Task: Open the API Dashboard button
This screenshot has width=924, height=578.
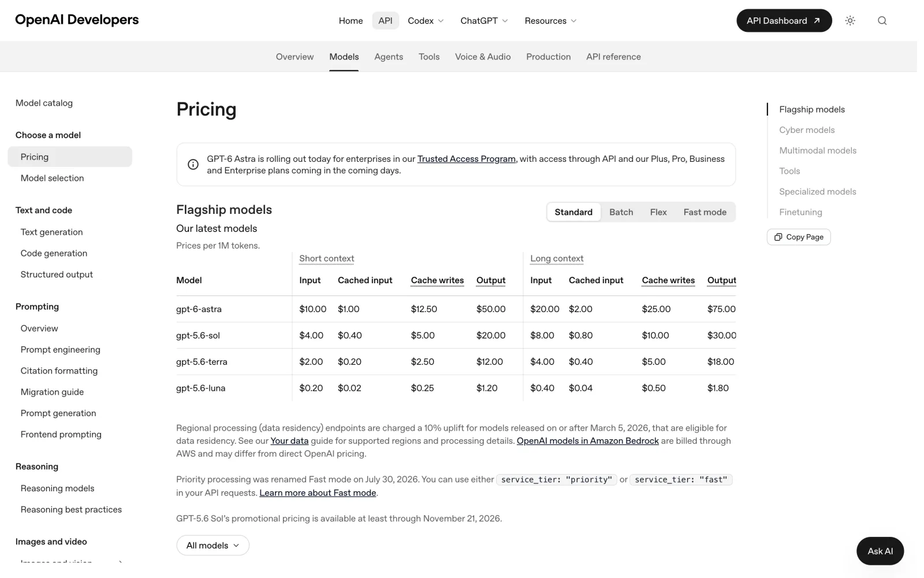Action: point(784,21)
